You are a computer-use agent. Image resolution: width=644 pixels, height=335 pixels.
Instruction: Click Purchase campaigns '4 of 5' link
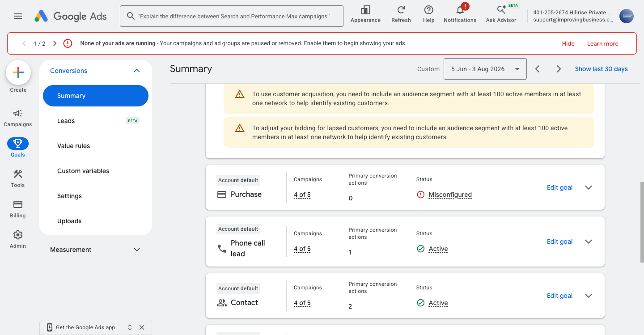pos(302,195)
